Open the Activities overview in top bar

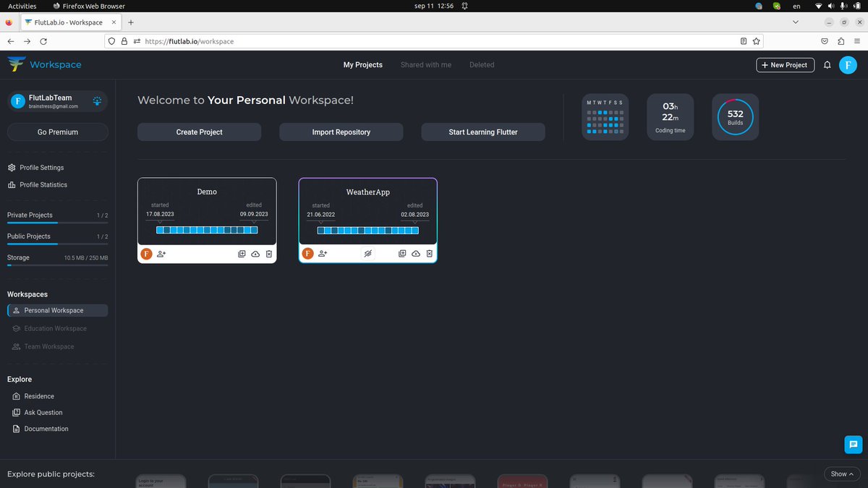pos(22,6)
